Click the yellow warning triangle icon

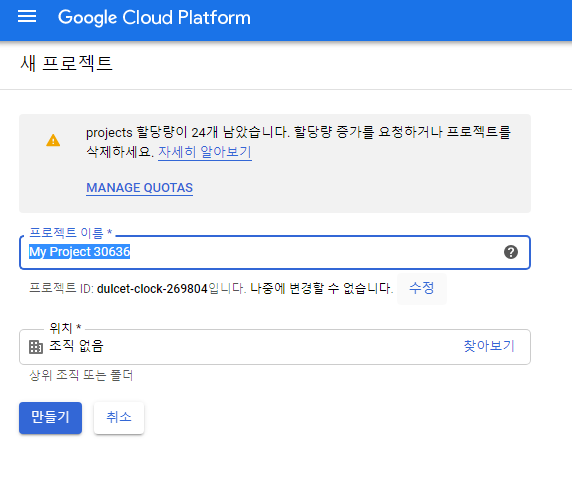(x=53, y=140)
